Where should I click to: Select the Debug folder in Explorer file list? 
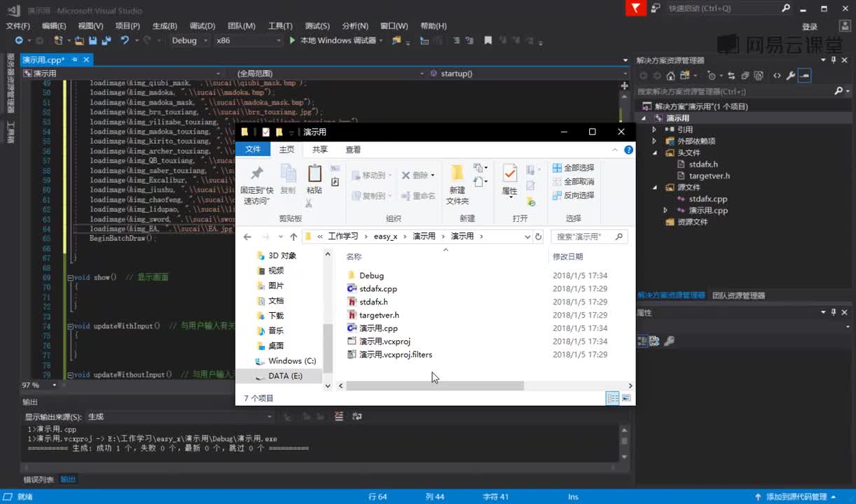click(x=371, y=276)
